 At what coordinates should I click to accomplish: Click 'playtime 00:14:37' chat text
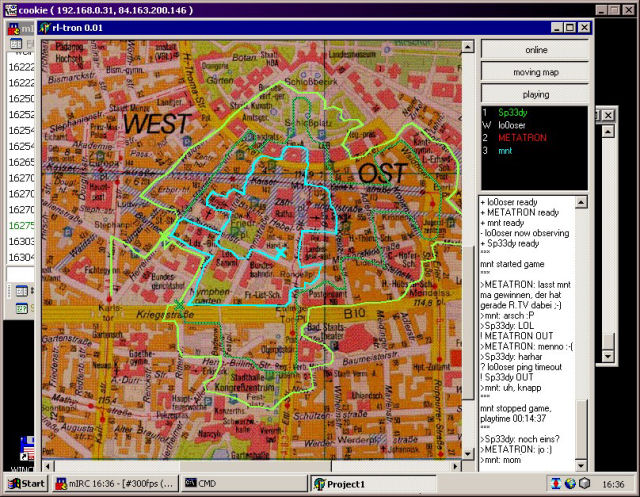click(x=513, y=419)
